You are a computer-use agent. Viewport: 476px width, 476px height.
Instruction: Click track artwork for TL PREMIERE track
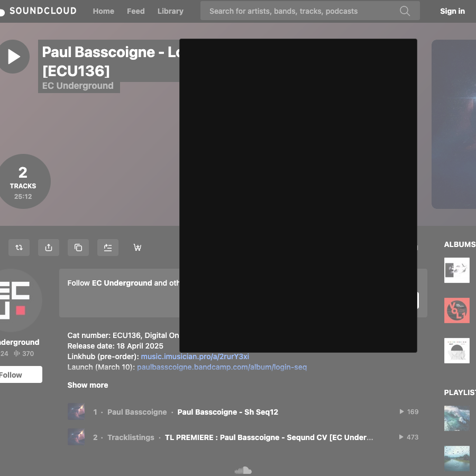point(76,437)
